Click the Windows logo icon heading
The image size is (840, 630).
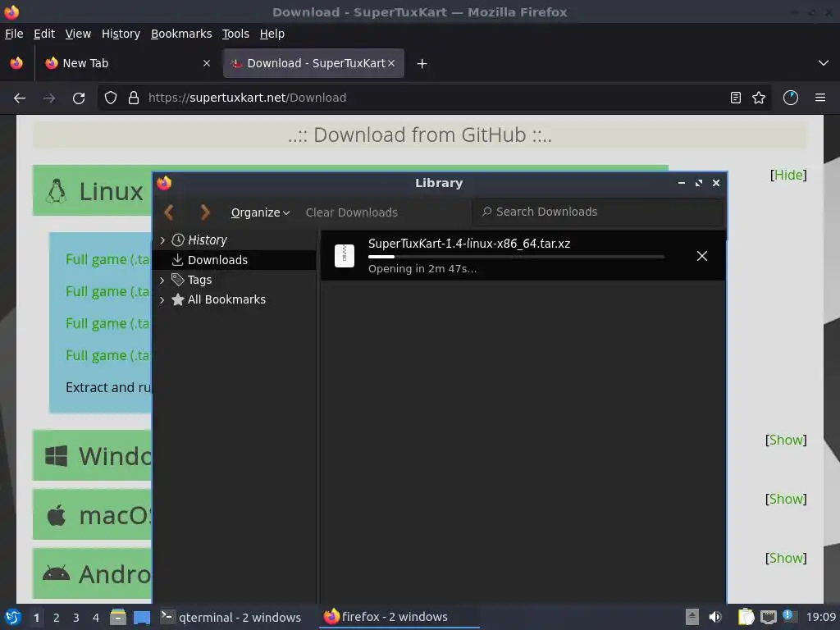click(x=57, y=456)
